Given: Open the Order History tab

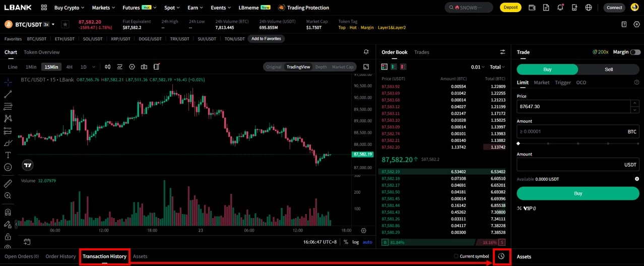Looking at the screenshot, I should tap(60, 256).
